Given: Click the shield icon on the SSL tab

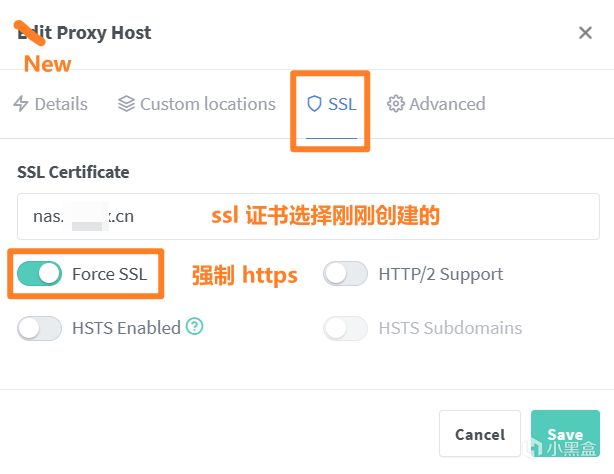Looking at the screenshot, I should click(314, 104).
